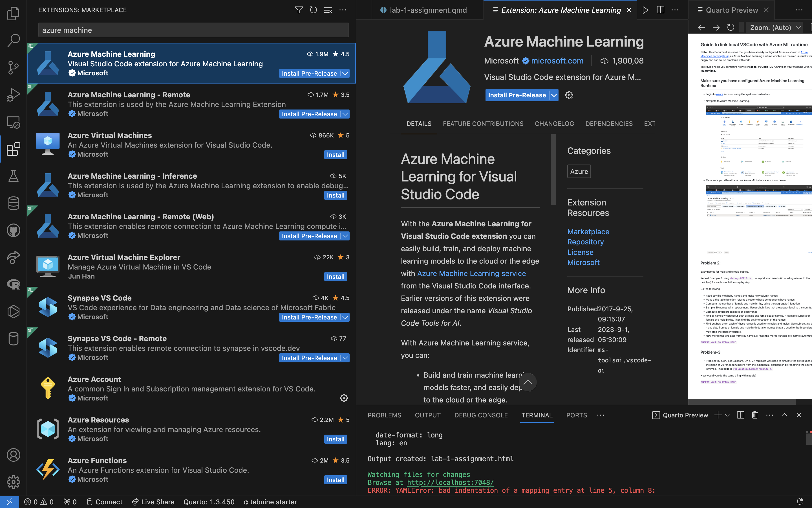The image size is (812, 508).
Task: Install Azure Machine Learning - Inference extension
Action: tap(336, 195)
